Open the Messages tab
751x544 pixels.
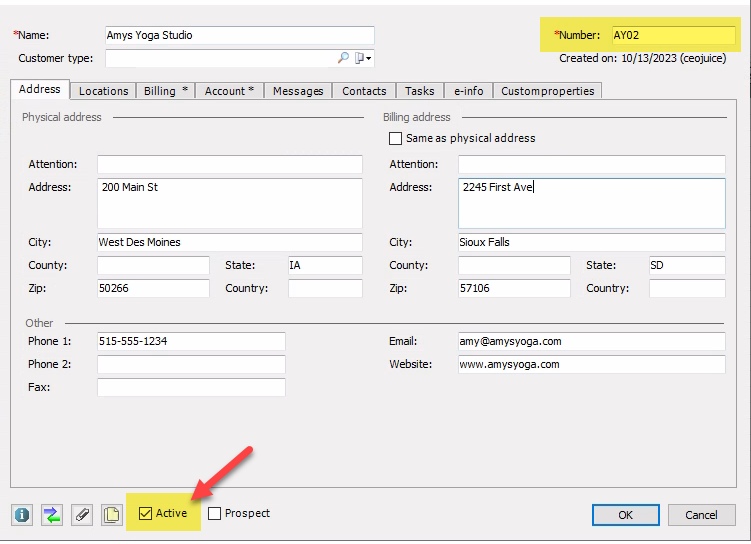click(x=298, y=91)
